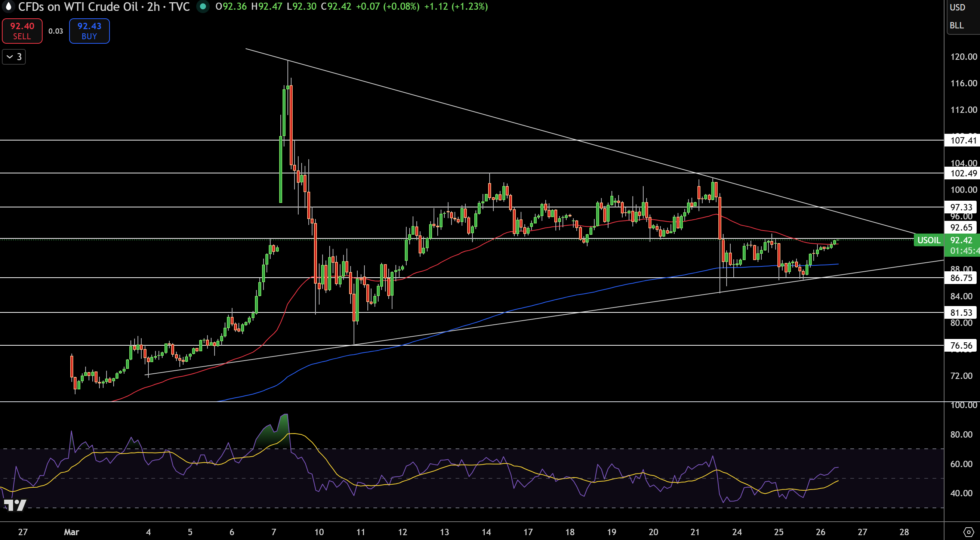Click the BUY 92.43 button
The width and height of the screenshot is (980, 540).
tap(89, 31)
